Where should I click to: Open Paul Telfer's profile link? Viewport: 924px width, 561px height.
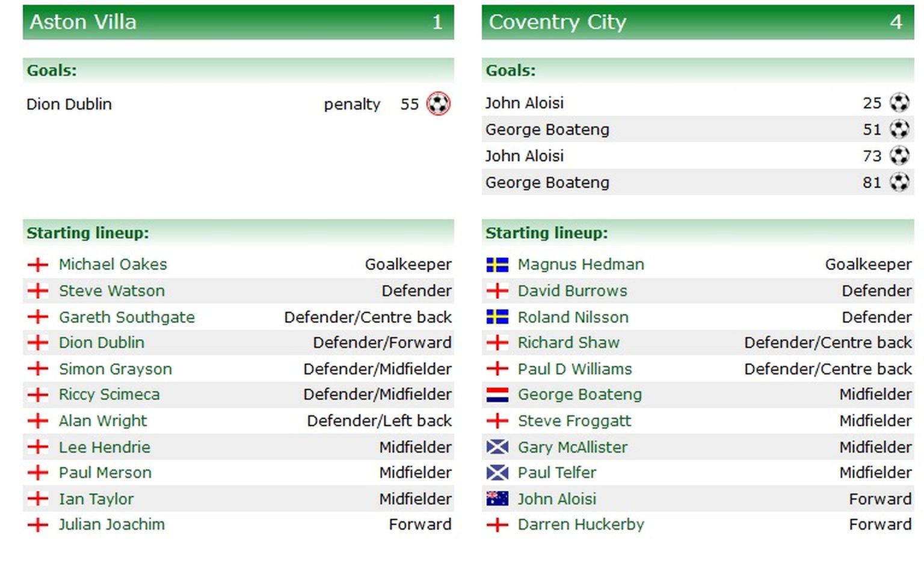556,473
